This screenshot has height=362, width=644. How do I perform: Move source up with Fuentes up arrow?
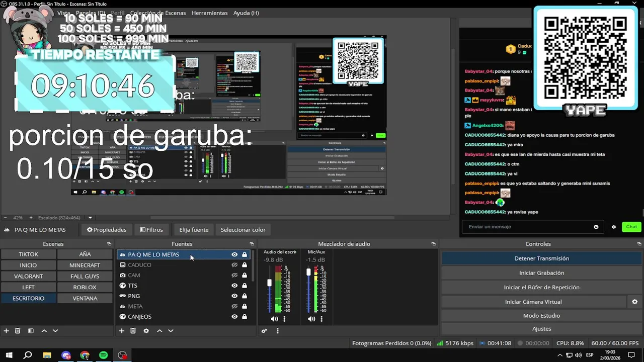[x=159, y=331]
